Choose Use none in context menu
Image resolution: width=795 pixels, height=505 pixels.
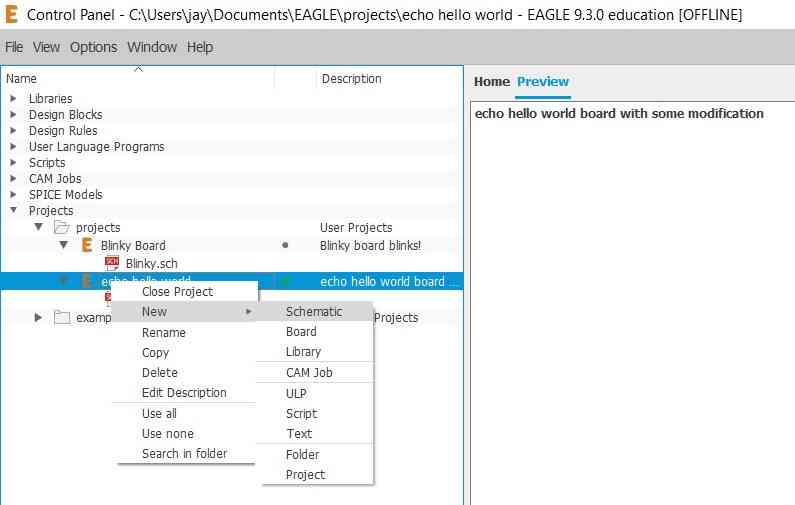[x=185, y=434]
